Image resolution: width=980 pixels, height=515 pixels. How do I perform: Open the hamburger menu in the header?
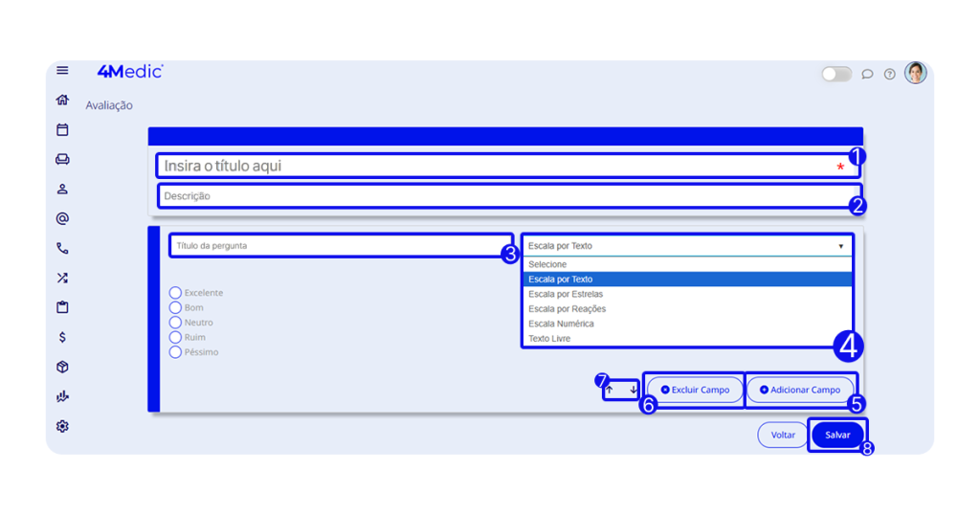(x=62, y=71)
